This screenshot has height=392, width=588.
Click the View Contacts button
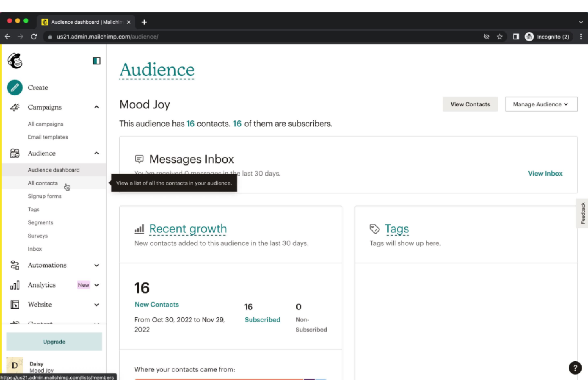tap(470, 104)
